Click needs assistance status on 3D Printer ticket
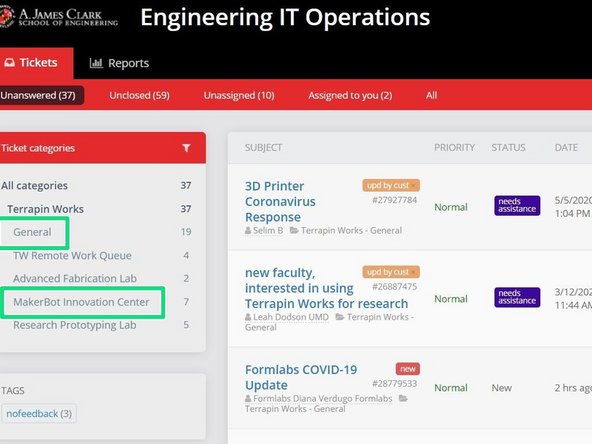 point(517,205)
